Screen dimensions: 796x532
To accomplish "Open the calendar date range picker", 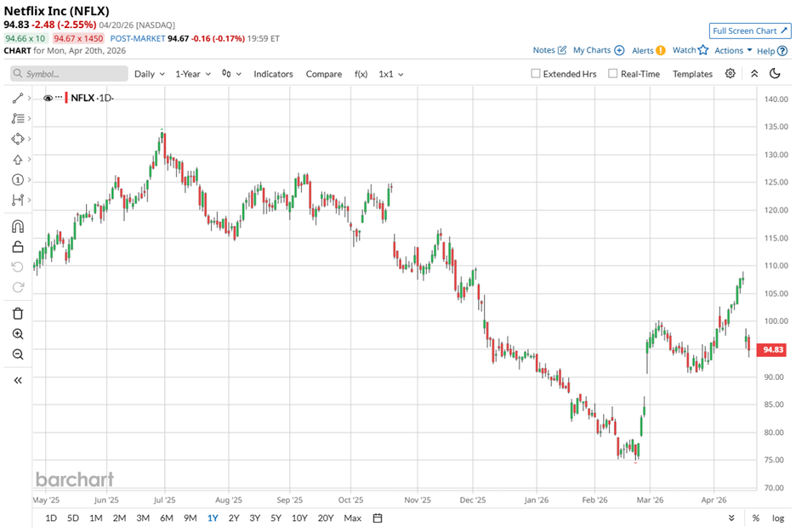I will pyautogui.click(x=378, y=518).
